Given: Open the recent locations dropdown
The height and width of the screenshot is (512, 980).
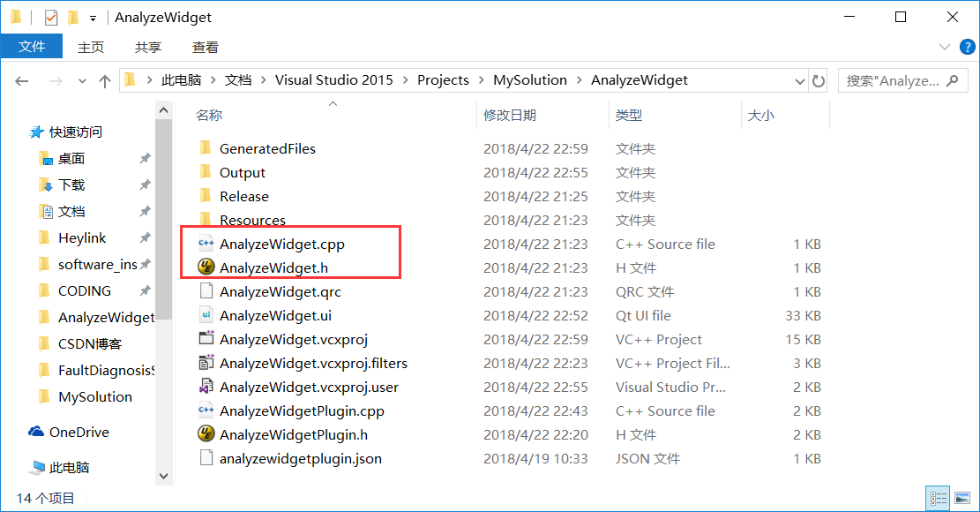Looking at the screenshot, I should click(82, 81).
